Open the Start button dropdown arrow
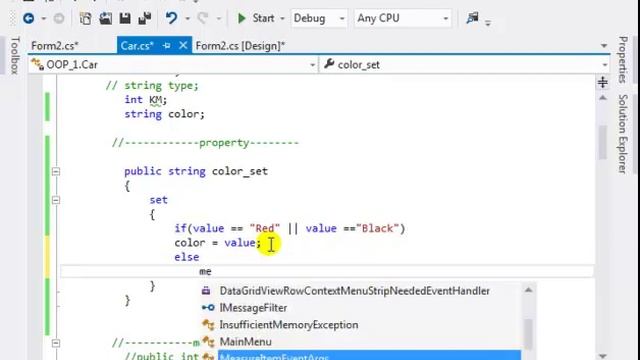 tap(282, 19)
